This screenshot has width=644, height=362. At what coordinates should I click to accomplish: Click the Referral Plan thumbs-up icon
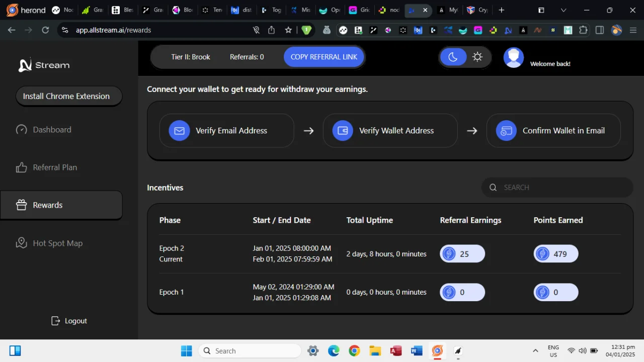tap(21, 167)
